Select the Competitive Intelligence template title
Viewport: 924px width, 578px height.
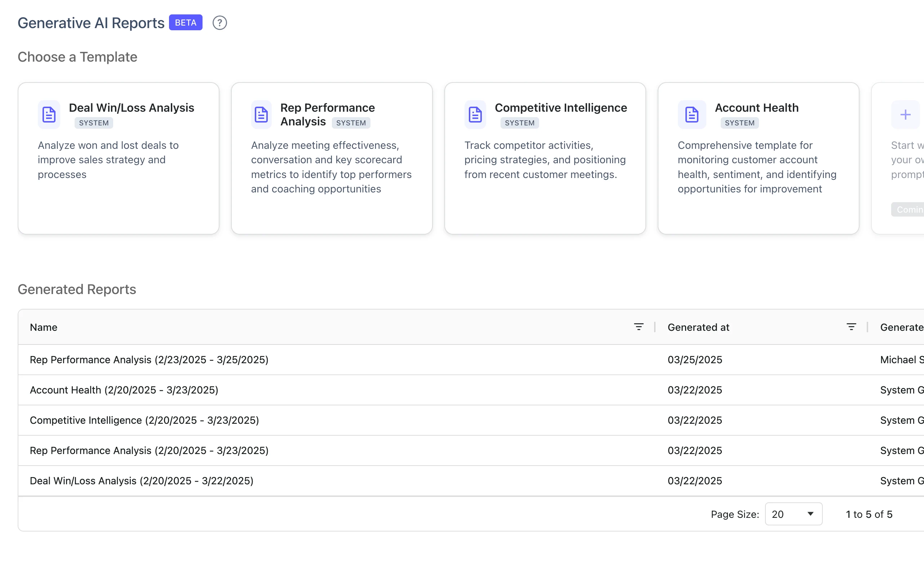click(x=561, y=108)
